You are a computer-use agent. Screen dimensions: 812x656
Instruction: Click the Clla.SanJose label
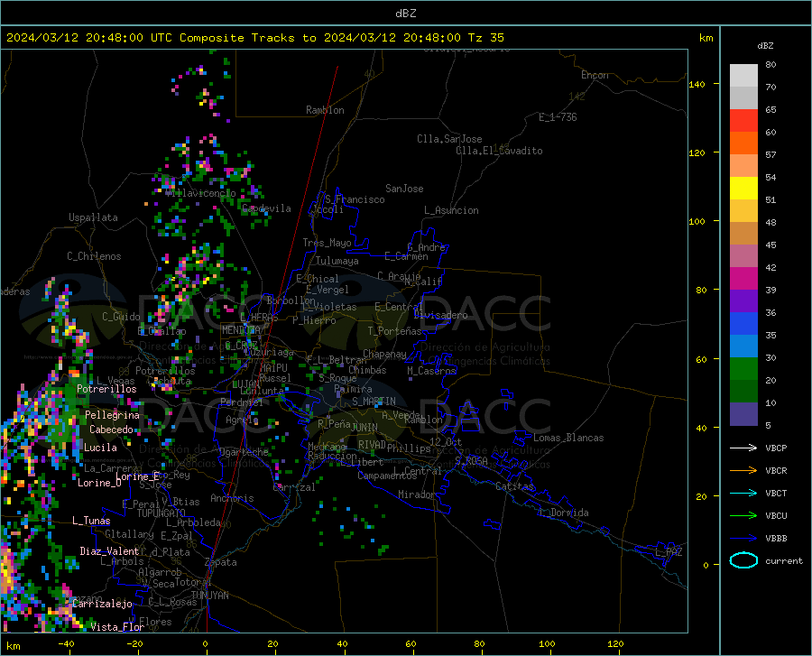449,139
